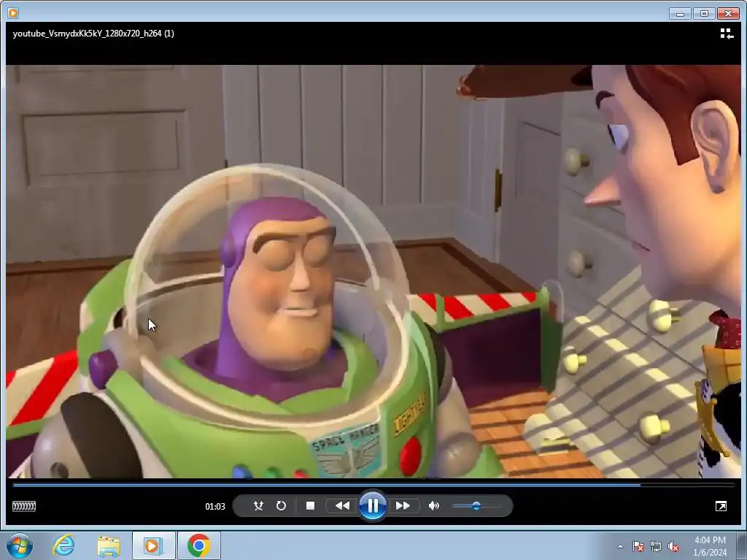This screenshot has height=560, width=747.
Task: Click the visualizer bars icon at left of the controls
Action: 24,506
